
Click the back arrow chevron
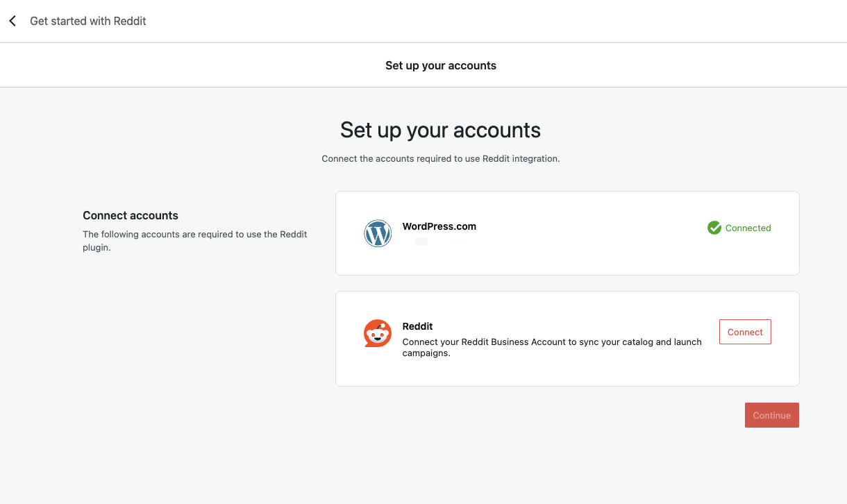(x=12, y=22)
